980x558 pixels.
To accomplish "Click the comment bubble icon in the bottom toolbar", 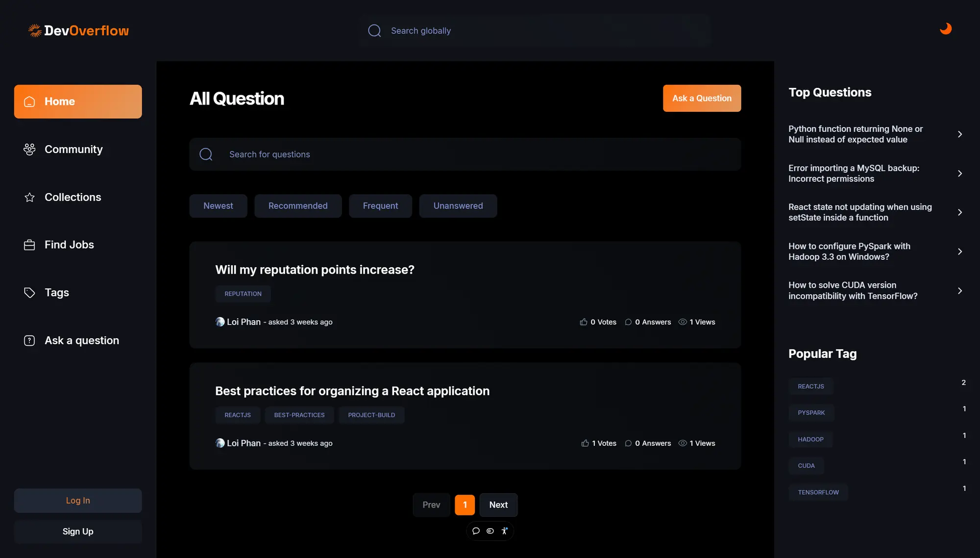I will pos(476,531).
